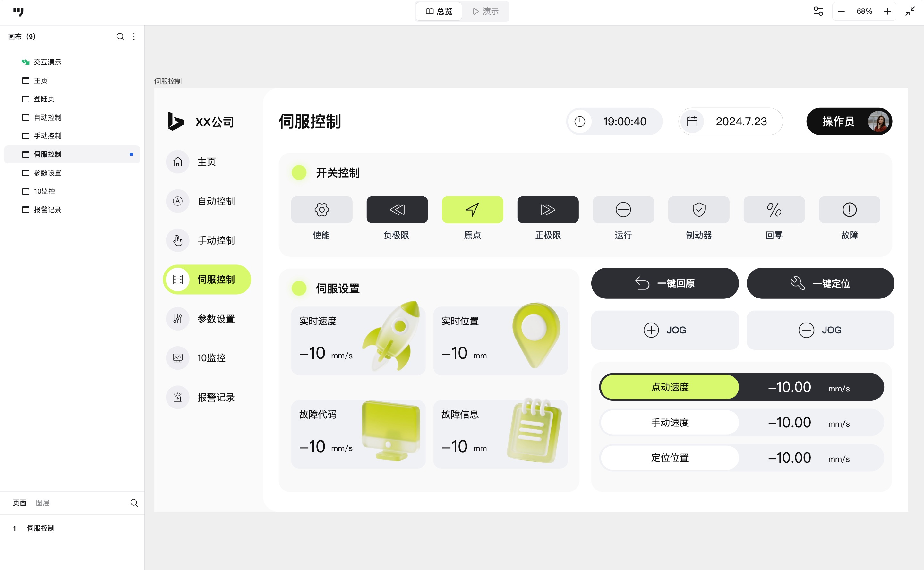This screenshot has width=924, height=570.
Task: Click the XX公司 company logo
Action: (201, 122)
